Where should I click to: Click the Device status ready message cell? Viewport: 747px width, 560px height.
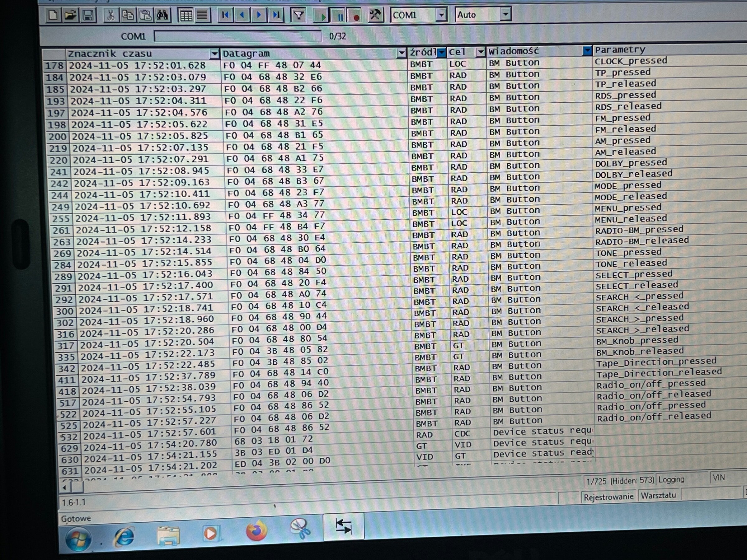click(x=543, y=453)
